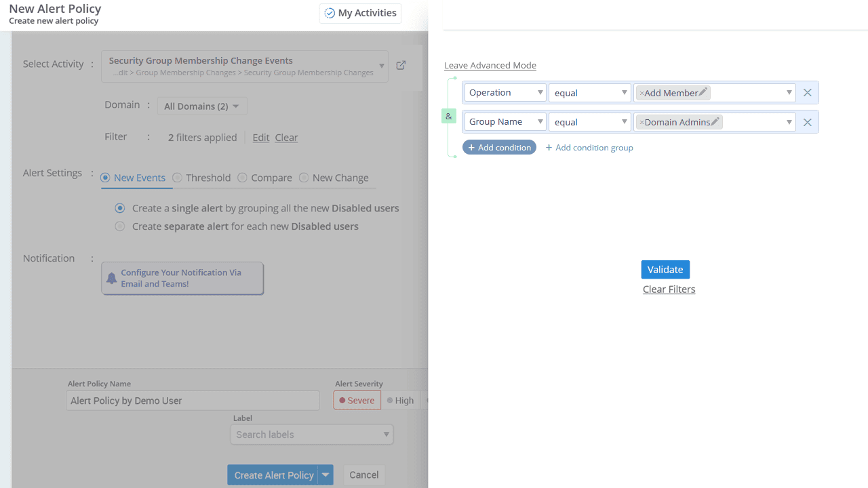Open the Search labels dropdown

pos(311,434)
